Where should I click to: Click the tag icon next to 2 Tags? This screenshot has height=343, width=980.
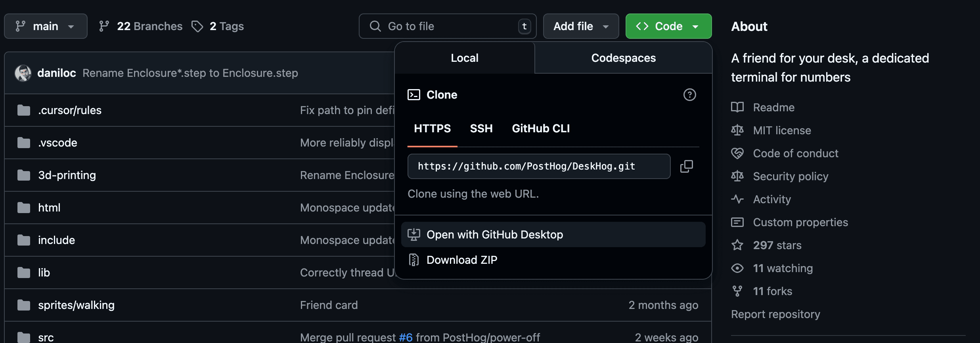coord(197,26)
